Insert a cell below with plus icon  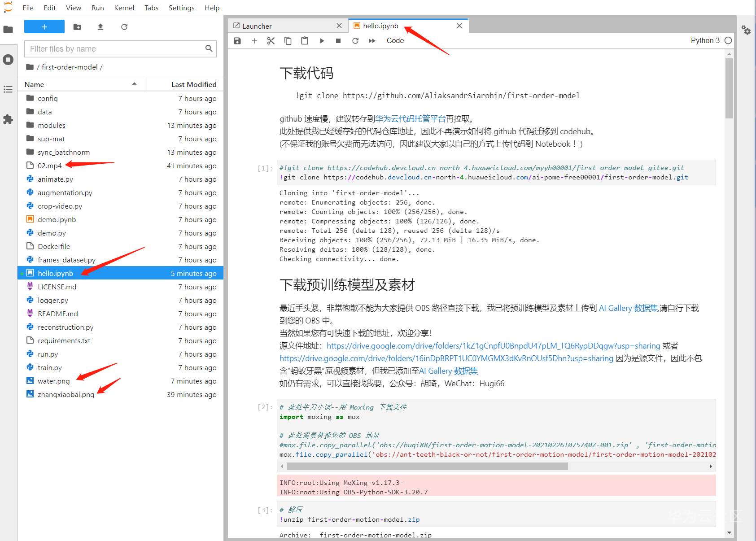254,41
